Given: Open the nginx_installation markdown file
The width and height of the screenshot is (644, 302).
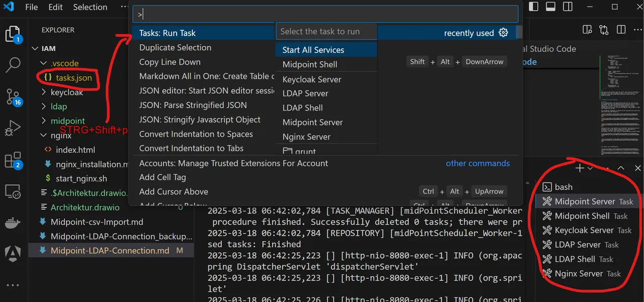Looking at the screenshot, I should [93, 164].
